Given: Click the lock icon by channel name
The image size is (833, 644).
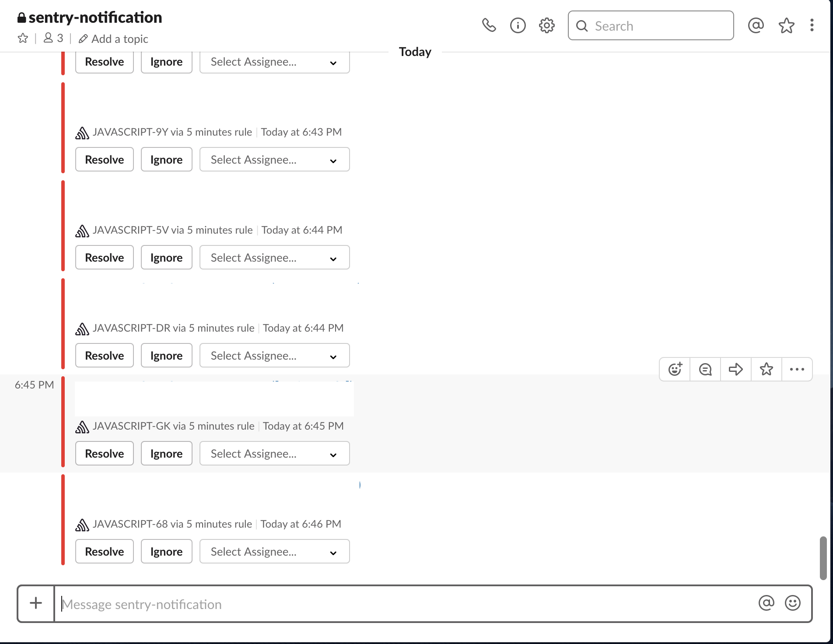Looking at the screenshot, I should (x=21, y=17).
